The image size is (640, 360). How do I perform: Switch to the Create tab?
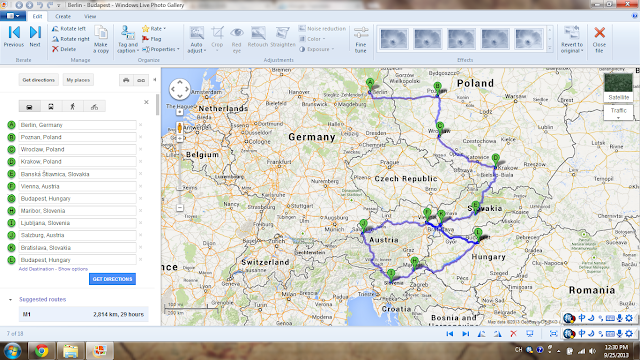(x=63, y=16)
